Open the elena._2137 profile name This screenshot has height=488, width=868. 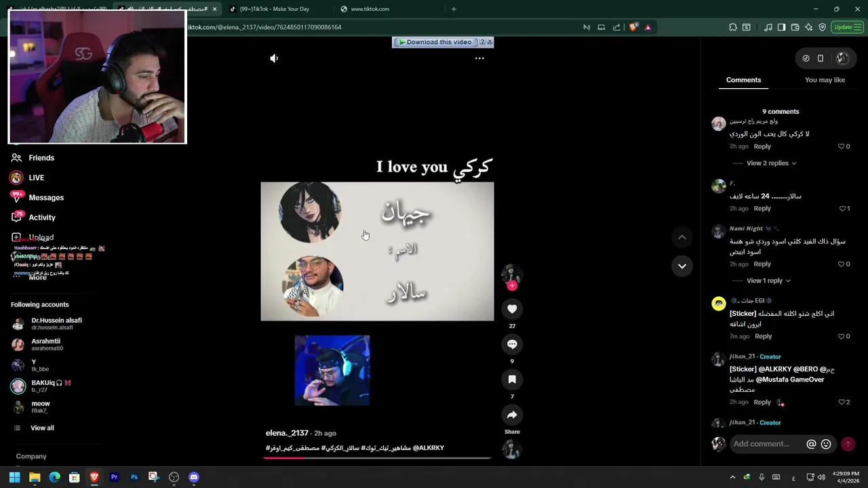[x=287, y=433]
